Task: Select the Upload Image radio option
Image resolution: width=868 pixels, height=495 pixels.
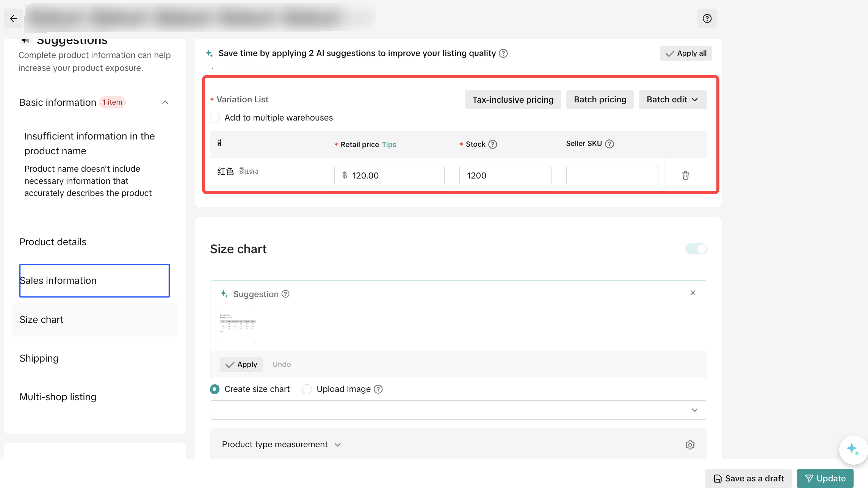Action: point(307,389)
